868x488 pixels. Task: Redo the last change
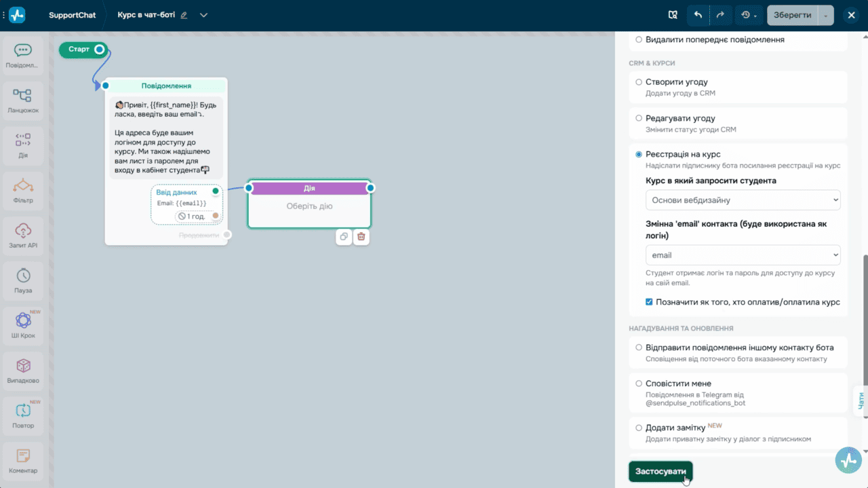click(x=720, y=15)
